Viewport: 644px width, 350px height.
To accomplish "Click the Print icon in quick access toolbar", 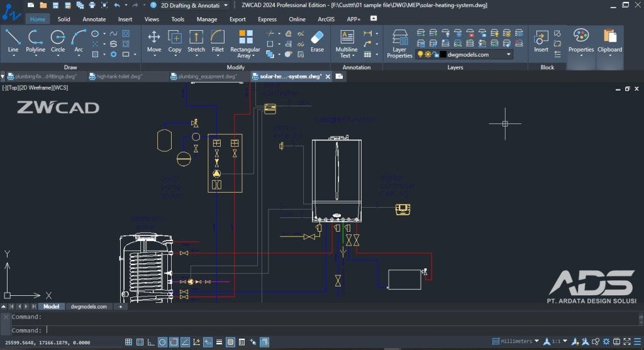I will (x=92, y=5).
